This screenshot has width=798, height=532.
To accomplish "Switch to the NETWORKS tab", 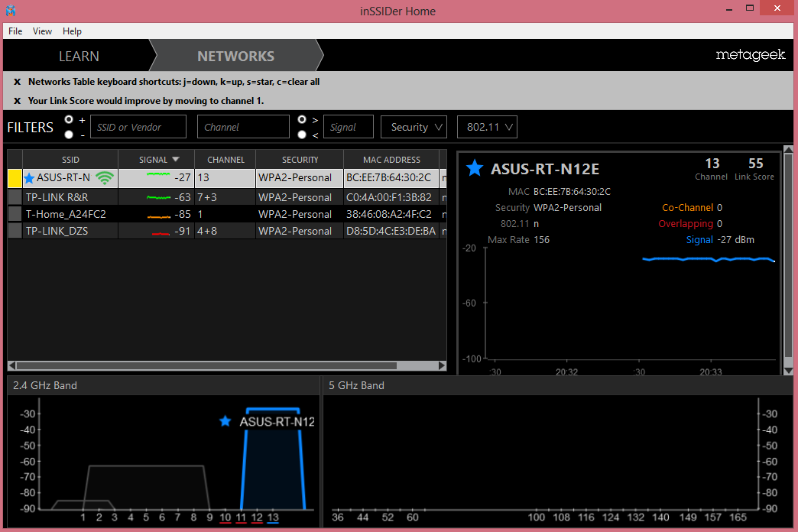I will pos(235,56).
